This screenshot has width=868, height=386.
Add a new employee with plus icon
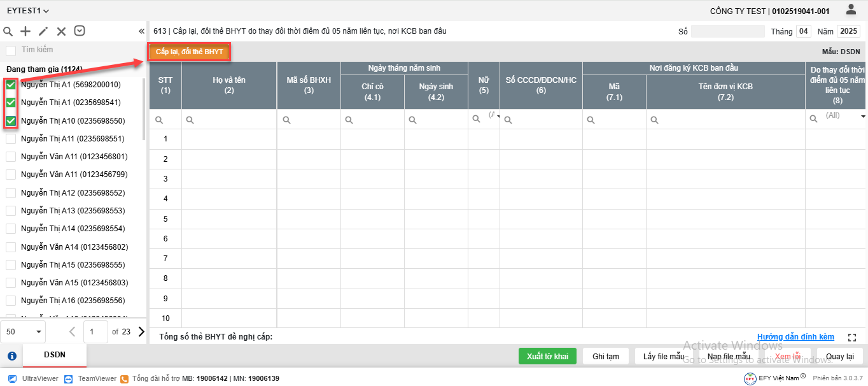tap(25, 31)
